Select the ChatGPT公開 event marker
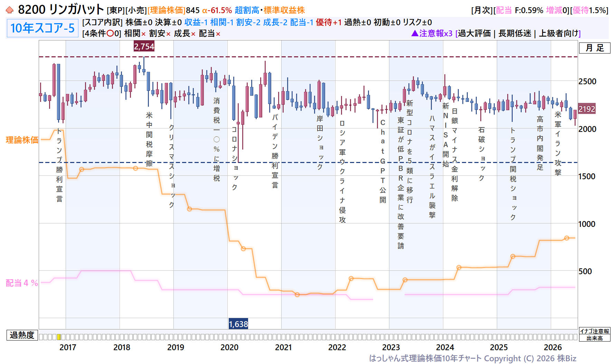 pos(383,161)
